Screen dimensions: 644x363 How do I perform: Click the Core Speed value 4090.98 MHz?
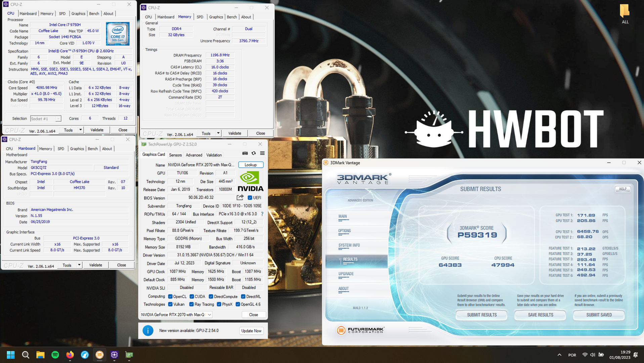coord(47,88)
